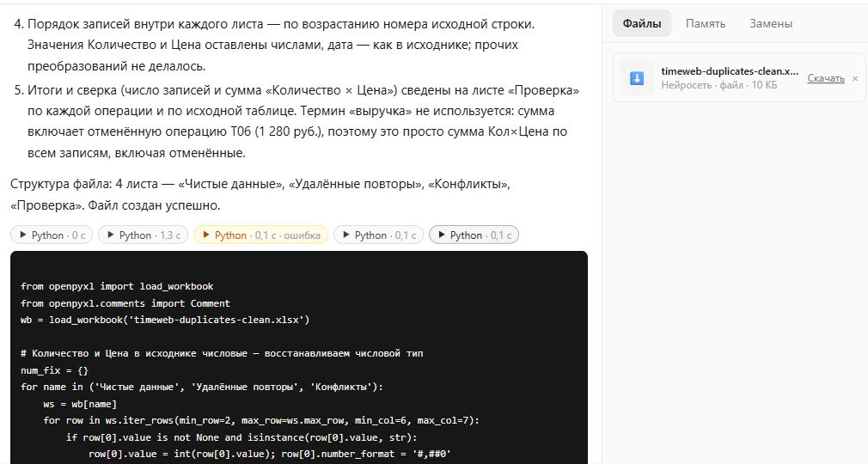
Task: Collapse the last selected Python 0,1 с chip
Action: pyautogui.click(x=474, y=235)
